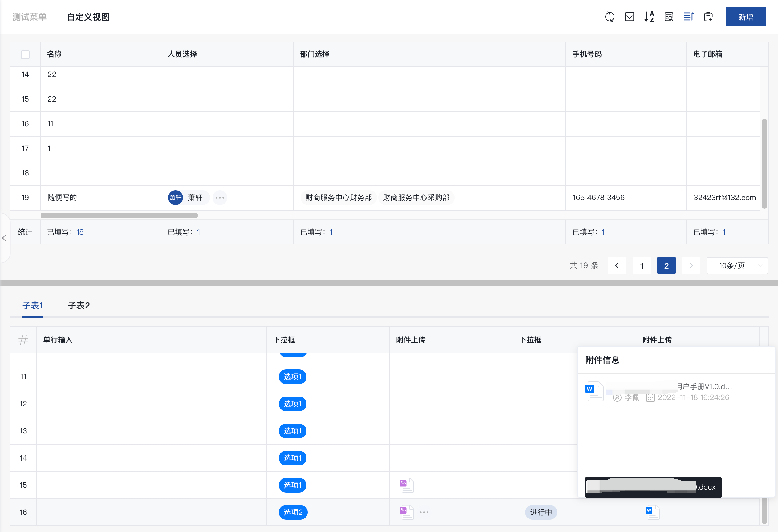
Task: Open the Word attachment icon in row 16
Action: click(652, 512)
